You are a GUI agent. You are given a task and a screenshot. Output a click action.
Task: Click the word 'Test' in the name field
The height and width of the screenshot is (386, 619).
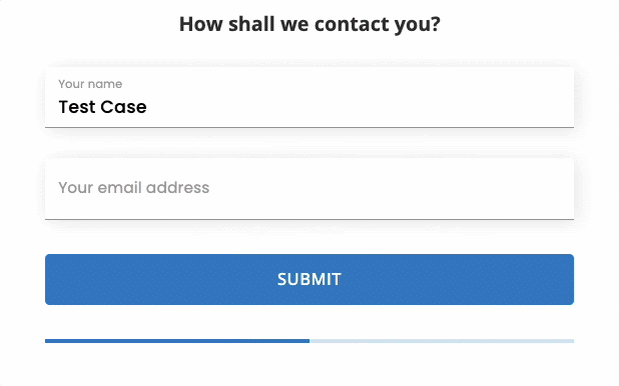point(77,107)
